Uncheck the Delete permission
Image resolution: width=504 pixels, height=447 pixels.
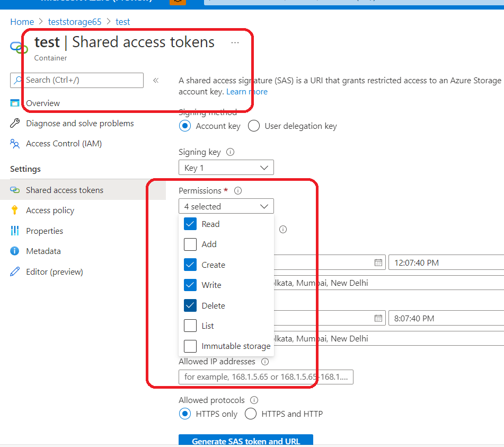tap(190, 305)
